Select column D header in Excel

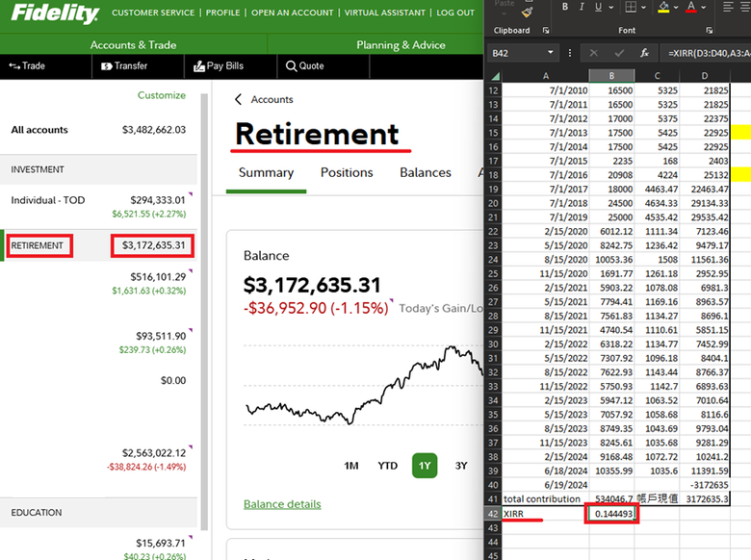(705, 76)
